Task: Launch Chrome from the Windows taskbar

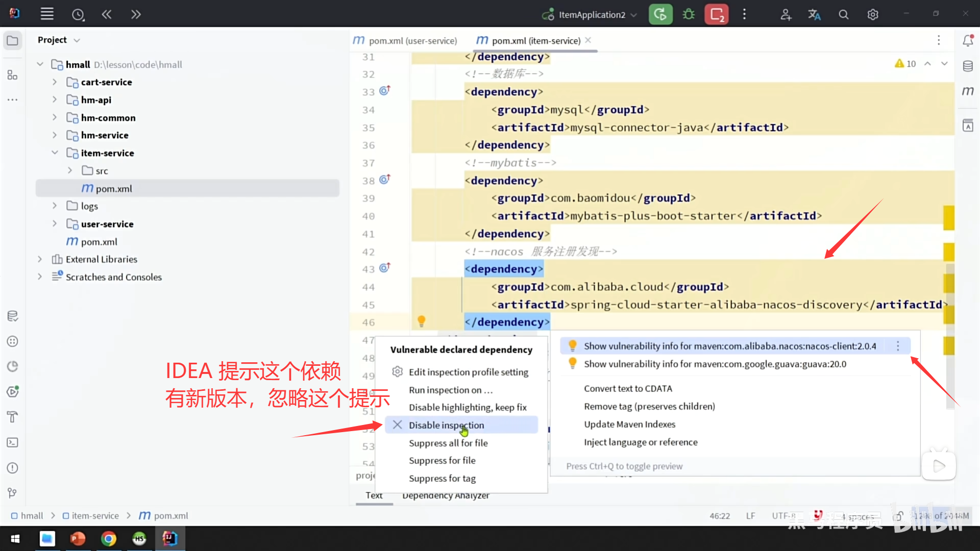Action: [109, 539]
